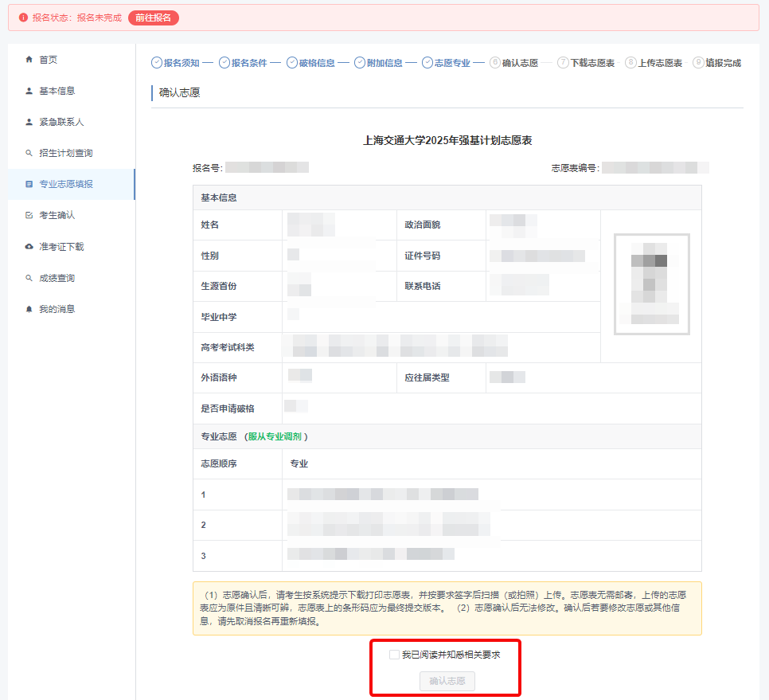Click the 前往报名 button in the status banner
769x700 pixels.
click(x=154, y=18)
